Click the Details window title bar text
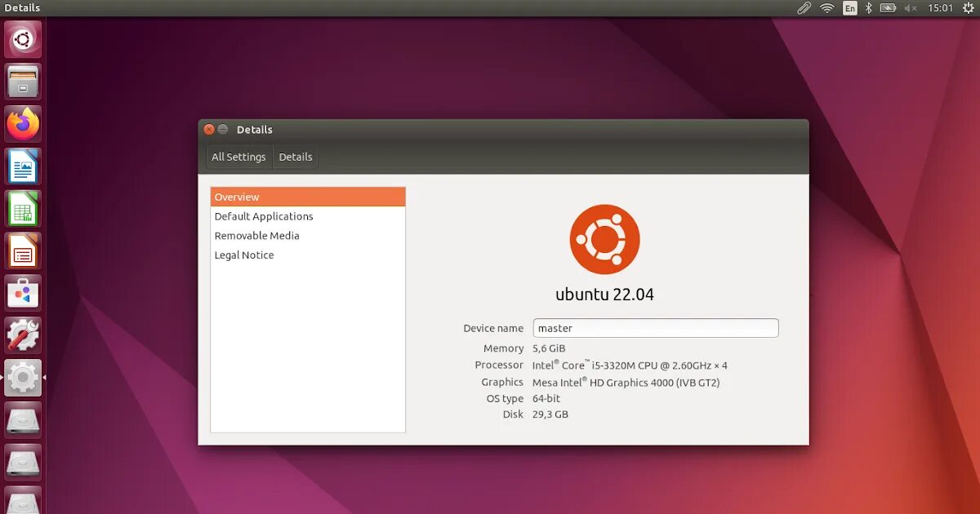 [x=255, y=130]
